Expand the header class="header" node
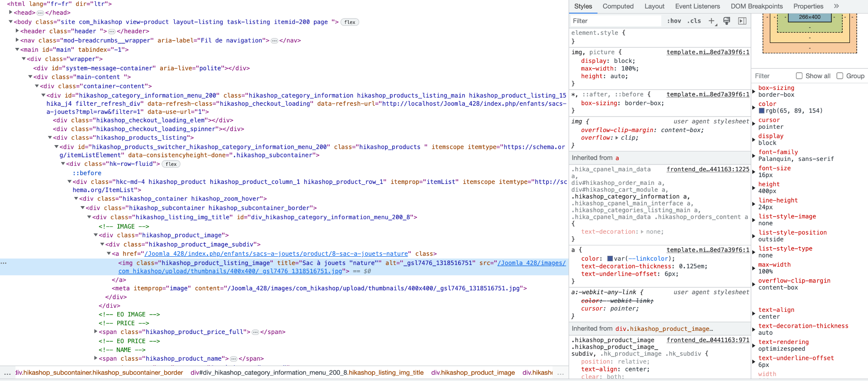This screenshot has height=381, width=868. point(17,31)
